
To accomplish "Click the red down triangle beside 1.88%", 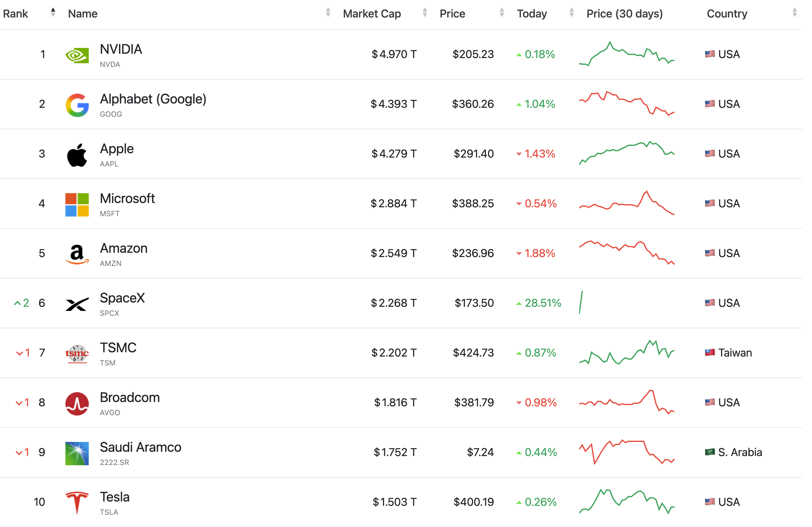I will click(519, 253).
